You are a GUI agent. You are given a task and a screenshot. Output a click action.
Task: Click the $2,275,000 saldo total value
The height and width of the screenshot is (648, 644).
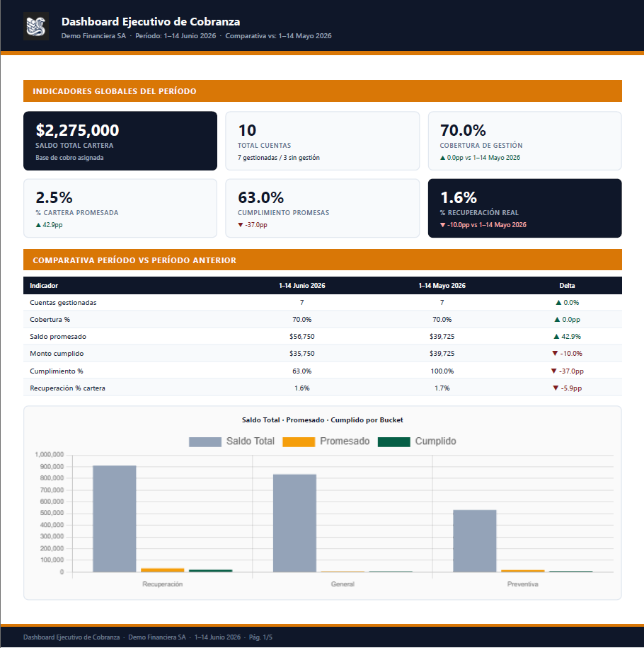pos(77,130)
